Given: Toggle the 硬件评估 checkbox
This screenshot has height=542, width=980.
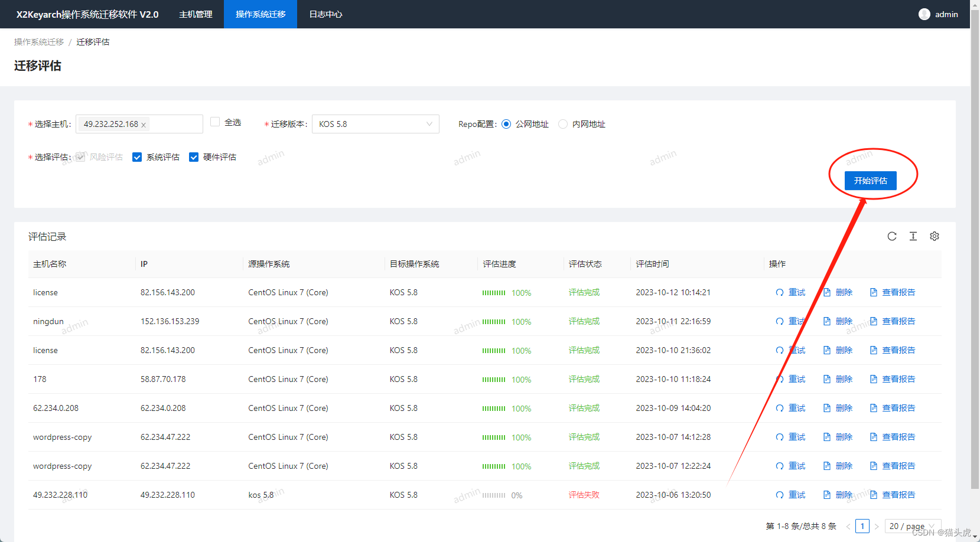Looking at the screenshot, I should pos(194,157).
